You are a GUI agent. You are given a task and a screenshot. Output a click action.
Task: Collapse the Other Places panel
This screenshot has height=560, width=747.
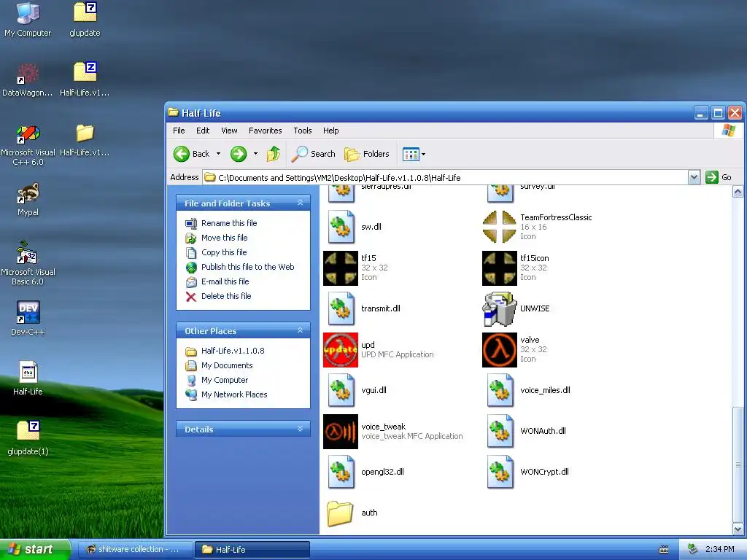[300, 330]
